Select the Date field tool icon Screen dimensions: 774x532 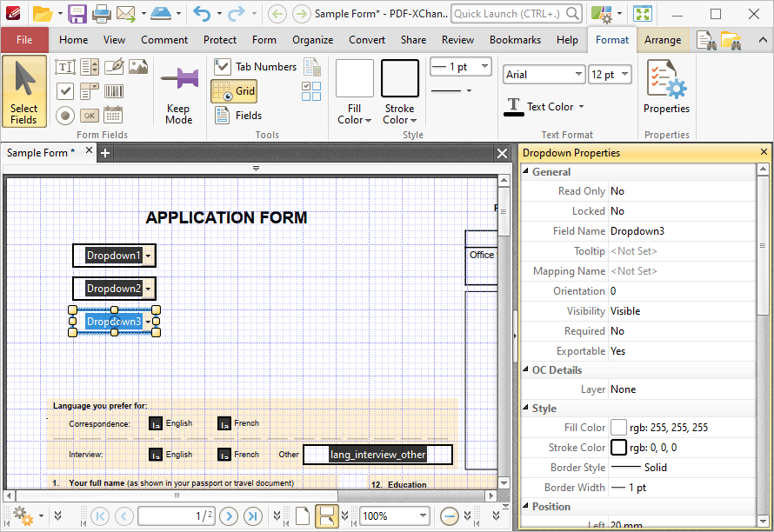(114, 116)
